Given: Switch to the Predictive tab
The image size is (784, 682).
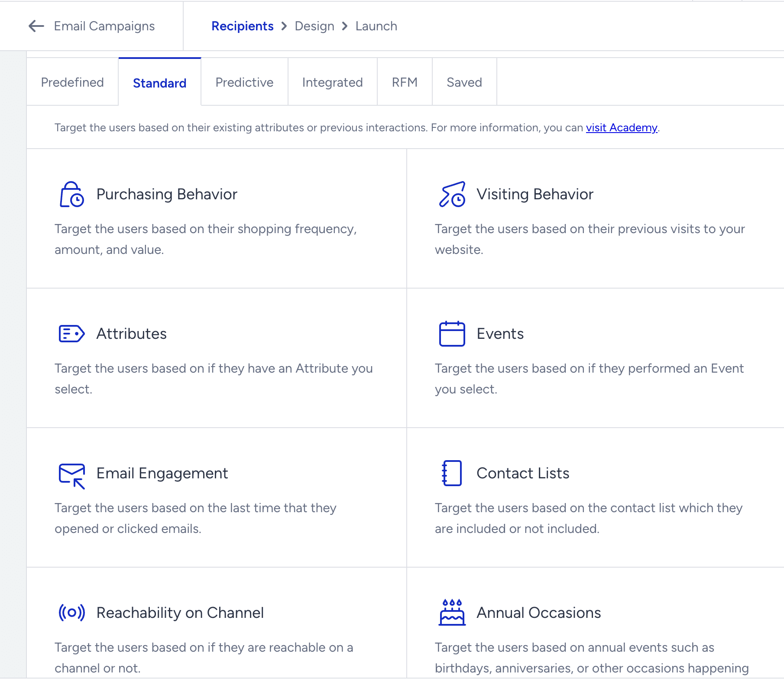Looking at the screenshot, I should (x=244, y=82).
